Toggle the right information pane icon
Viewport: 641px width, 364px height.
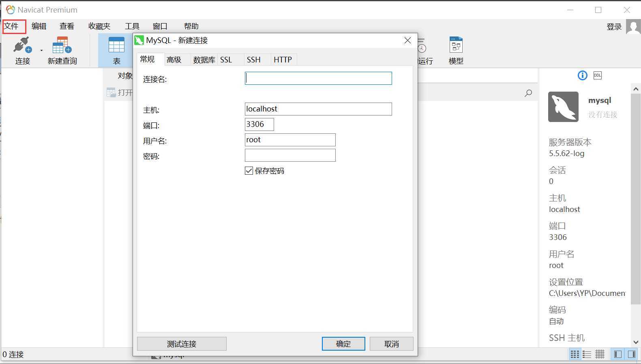click(631, 355)
